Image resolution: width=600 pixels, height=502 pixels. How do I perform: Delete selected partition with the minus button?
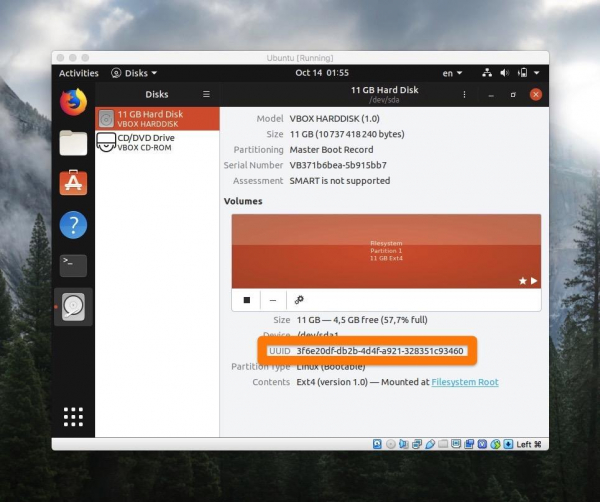(273, 300)
